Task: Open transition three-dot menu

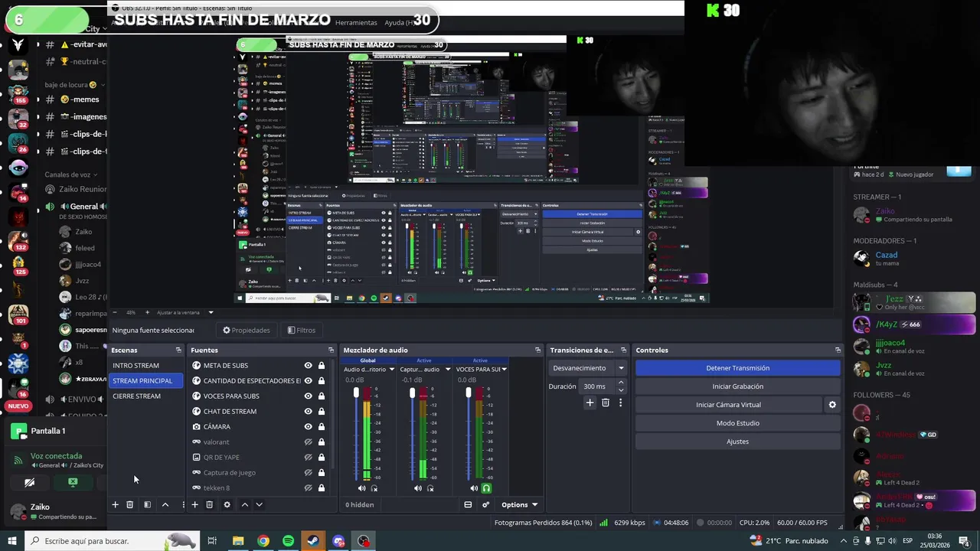Action: point(620,403)
